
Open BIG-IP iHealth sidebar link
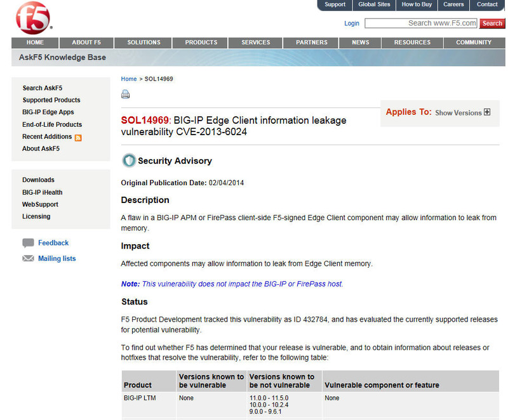(43, 192)
